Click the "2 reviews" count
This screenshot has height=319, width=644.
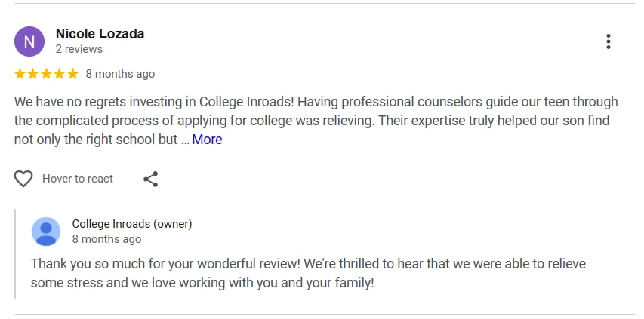coord(79,49)
